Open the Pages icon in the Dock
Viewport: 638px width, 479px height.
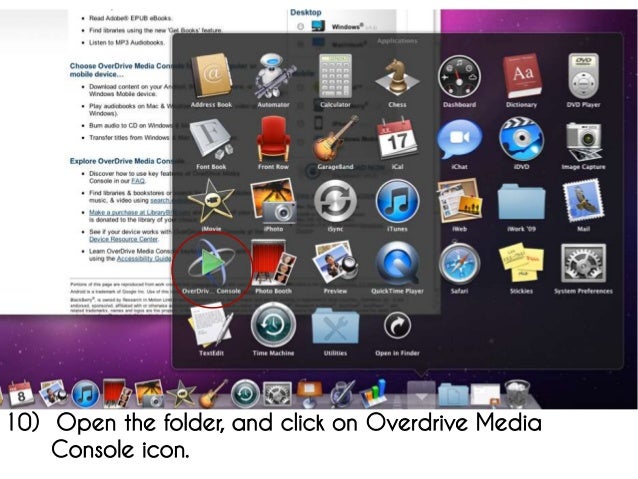pyautogui.click(x=341, y=394)
